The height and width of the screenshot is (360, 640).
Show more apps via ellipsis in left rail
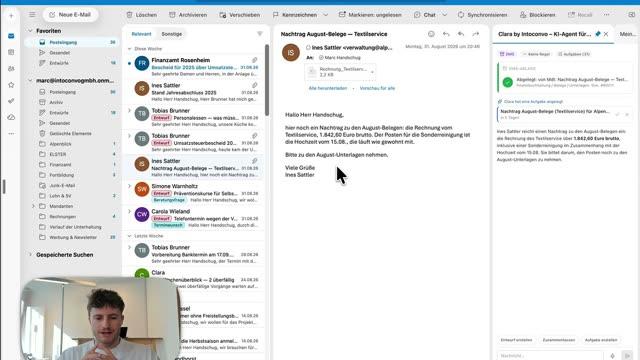pos(11,133)
